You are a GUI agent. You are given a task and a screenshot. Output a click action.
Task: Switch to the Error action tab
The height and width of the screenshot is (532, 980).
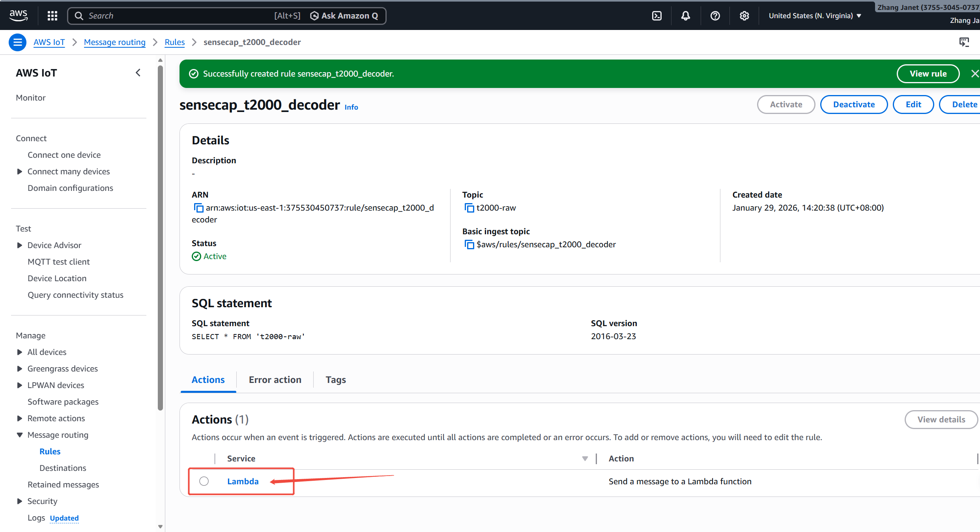tap(275, 380)
